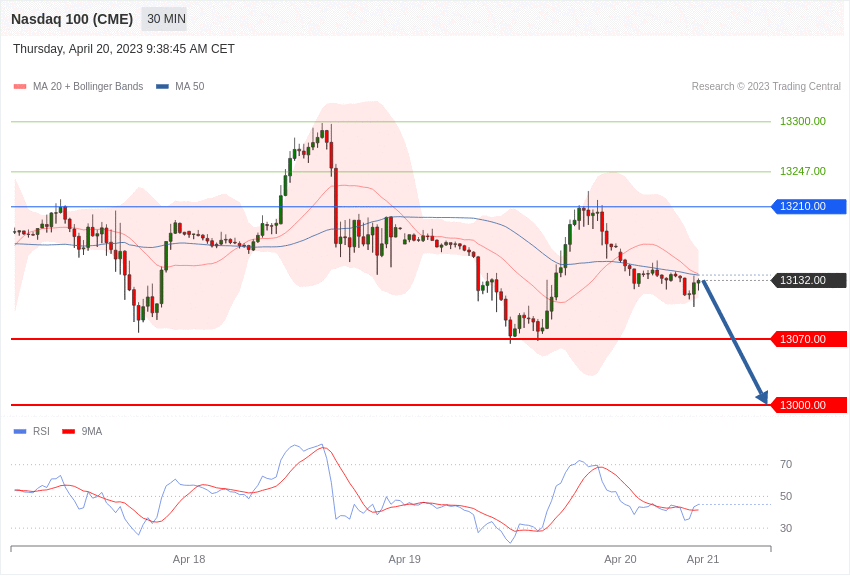Click the 30 MIN timeframe badge

click(x=164, y=19)
